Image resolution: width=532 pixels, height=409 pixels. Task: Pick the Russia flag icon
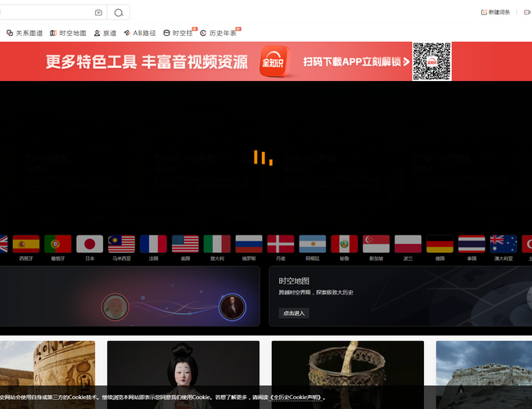click(249, 244)
